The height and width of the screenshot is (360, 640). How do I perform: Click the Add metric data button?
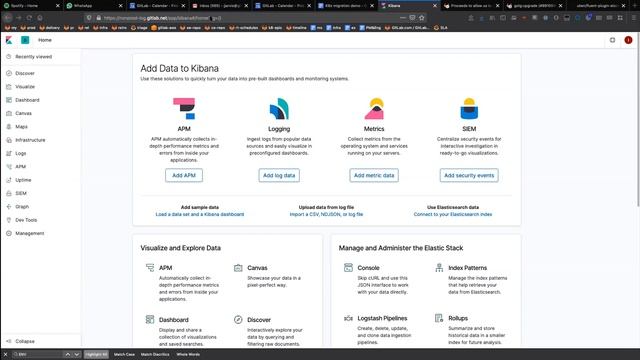tap(374, 176)
